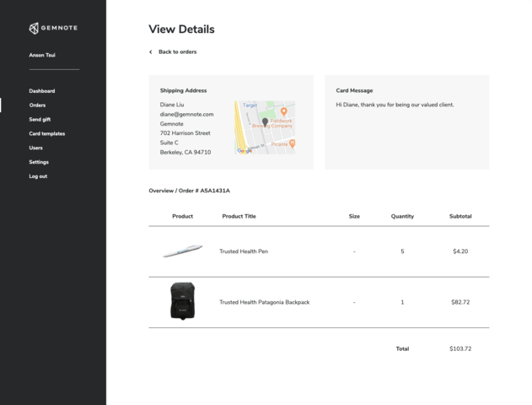Click the shipping address map preview

[265, 127]
